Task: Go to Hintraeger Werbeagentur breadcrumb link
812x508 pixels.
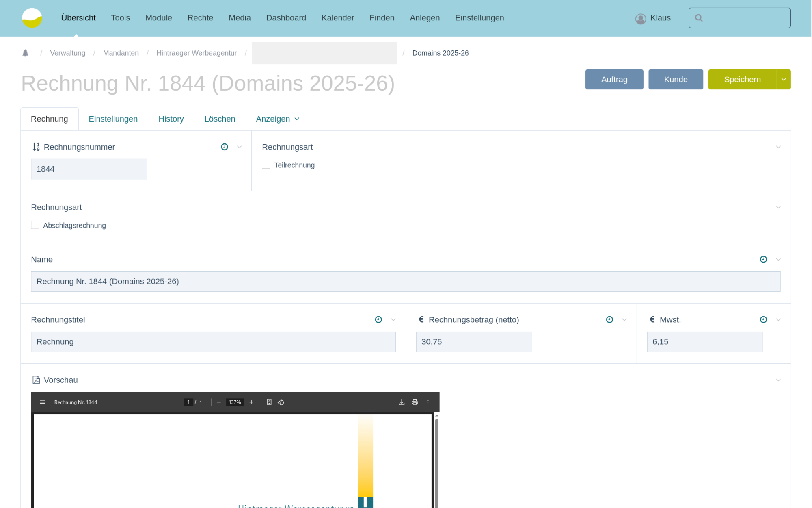Action: tap(197, 53)
